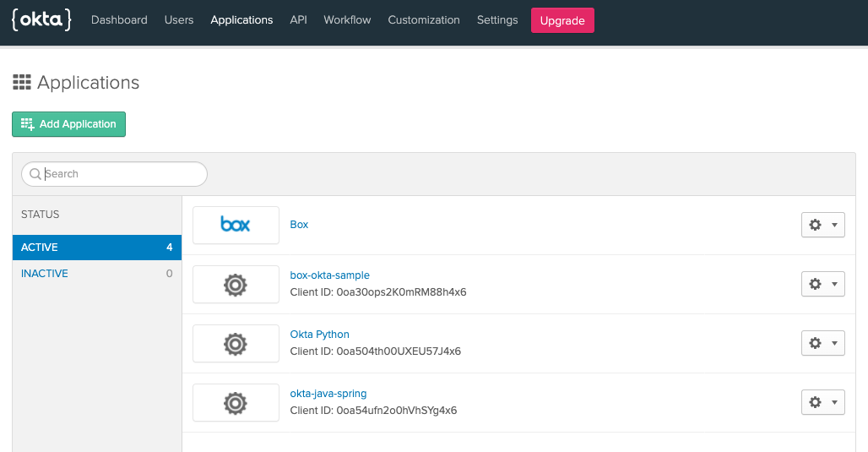
Task: Click the Add Application button
Action: [x=68, y=124]
